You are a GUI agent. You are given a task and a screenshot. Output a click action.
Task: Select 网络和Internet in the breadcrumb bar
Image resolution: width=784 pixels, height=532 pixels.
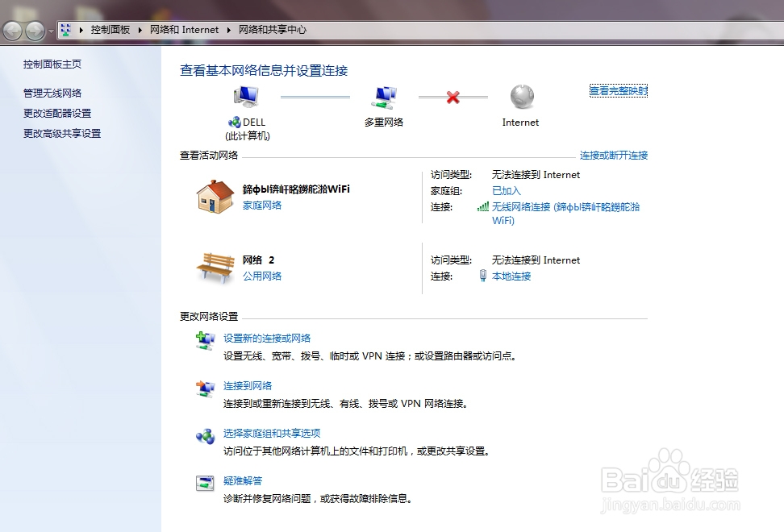pos(185,29)
